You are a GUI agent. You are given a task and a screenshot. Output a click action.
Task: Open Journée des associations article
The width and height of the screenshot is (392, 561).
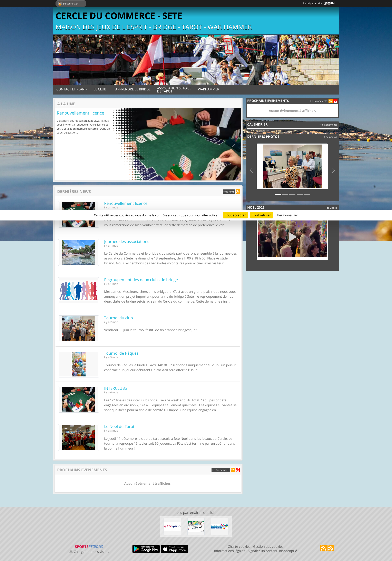[127, 242]
